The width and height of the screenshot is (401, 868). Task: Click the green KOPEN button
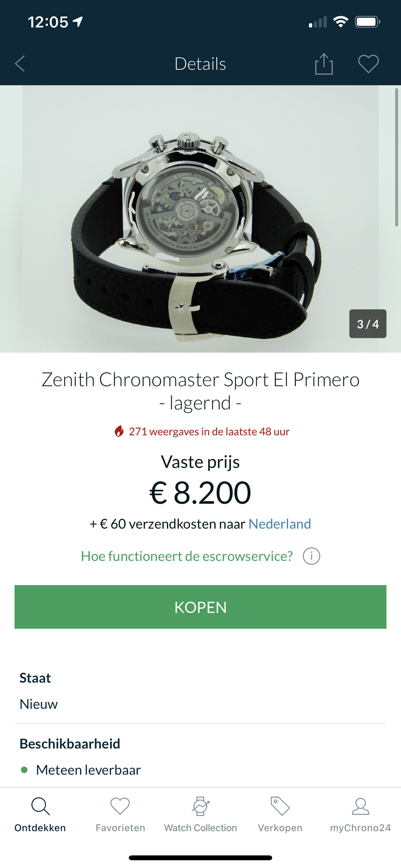[200, 607]
